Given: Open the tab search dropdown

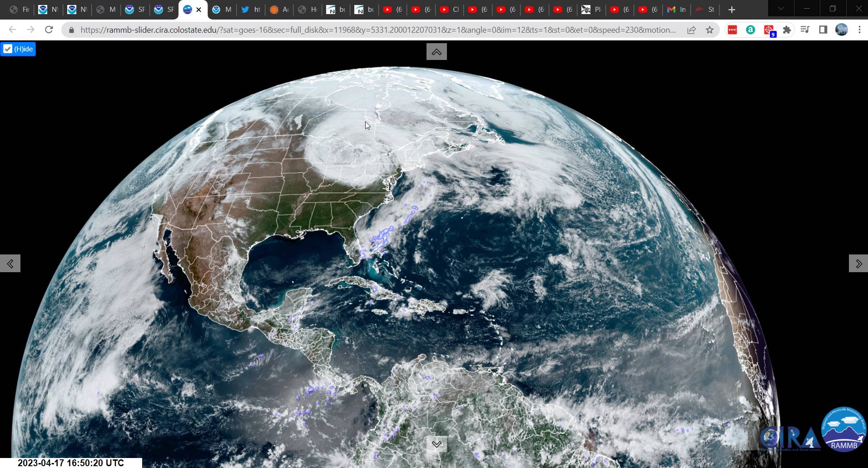Looking at the screenshot, I should pyautogui.click(x=781, y=9).
